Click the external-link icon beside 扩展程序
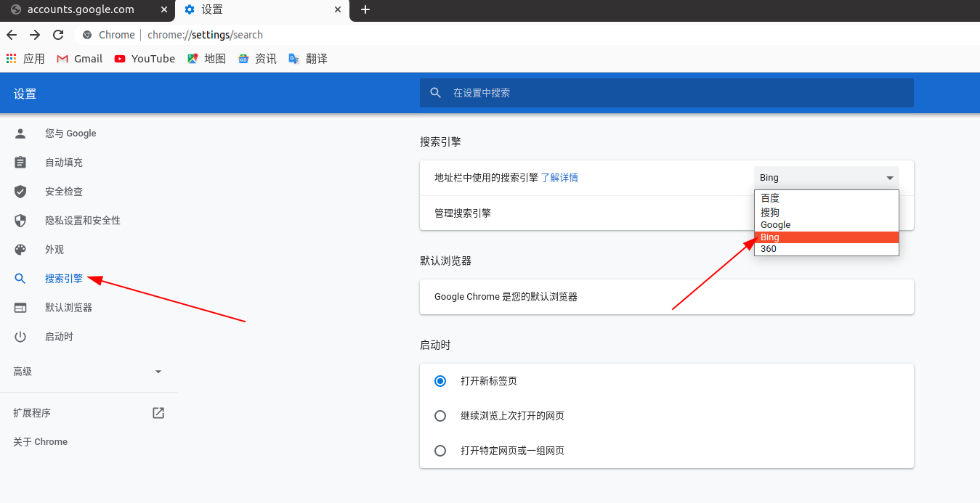The height and width of the screenshot is (503, 980). [158, 413]
